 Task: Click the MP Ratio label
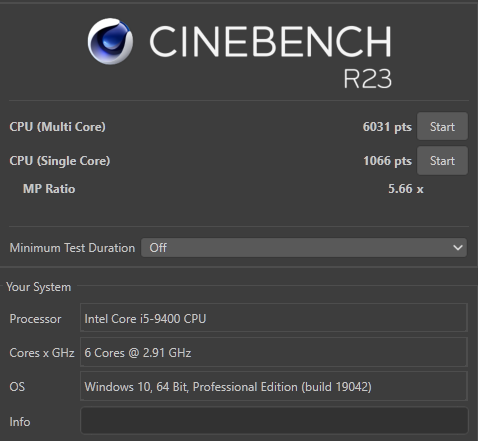point(49,189)
